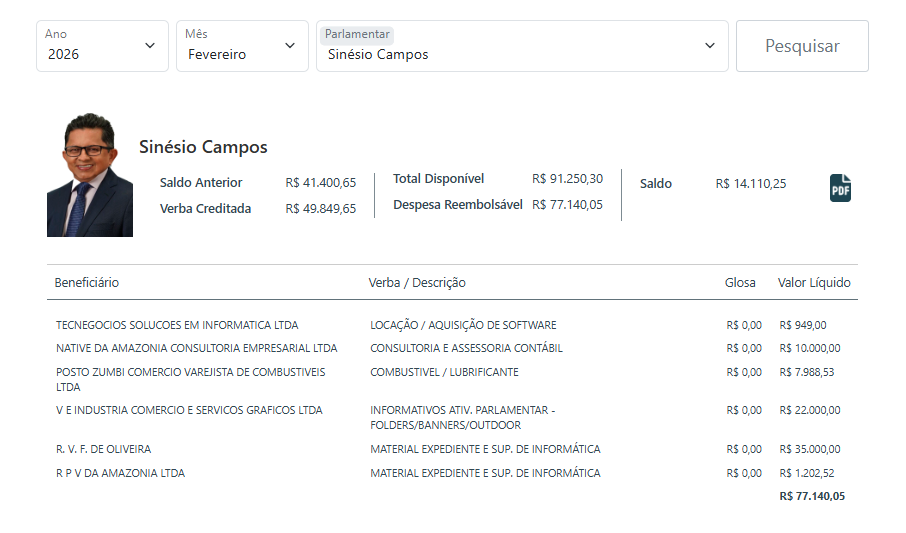
Task: Click the Total Disponível amount R$ 91.250,30
Action: (x=567, y=178)
